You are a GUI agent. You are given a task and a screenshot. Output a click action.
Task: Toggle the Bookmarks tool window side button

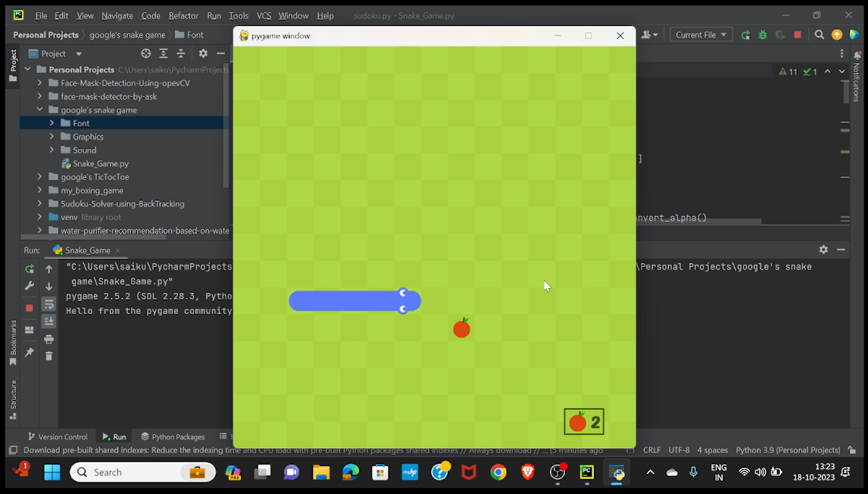(x=13, y=343)
